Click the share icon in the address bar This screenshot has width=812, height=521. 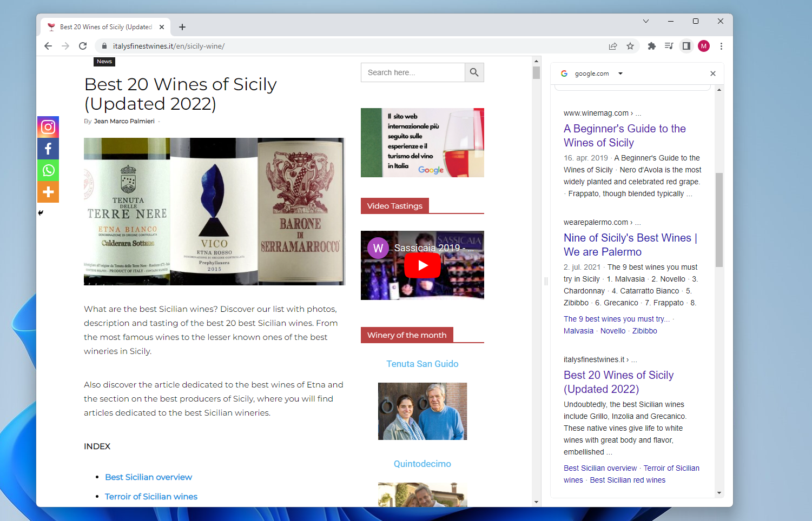(612, 46)
